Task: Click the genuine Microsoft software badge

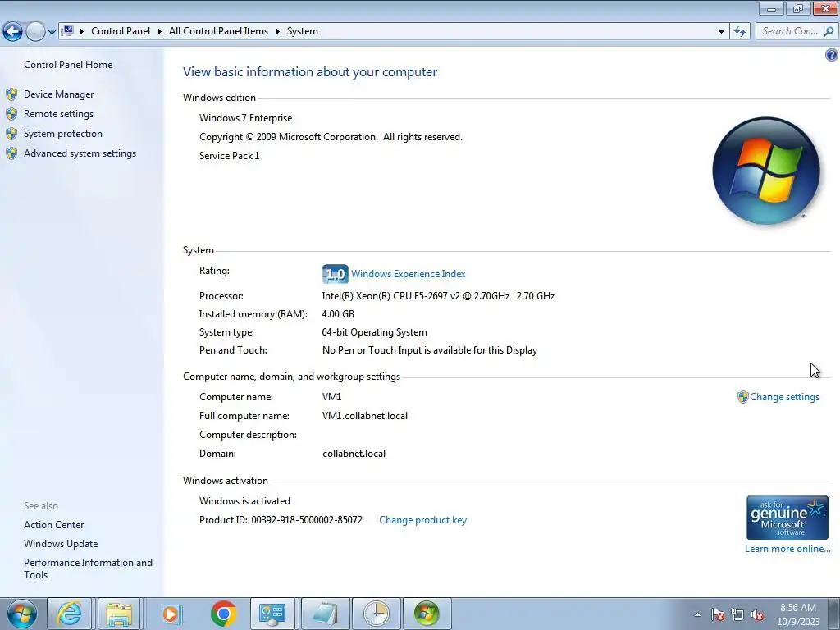Action: (x=787, y=518)
